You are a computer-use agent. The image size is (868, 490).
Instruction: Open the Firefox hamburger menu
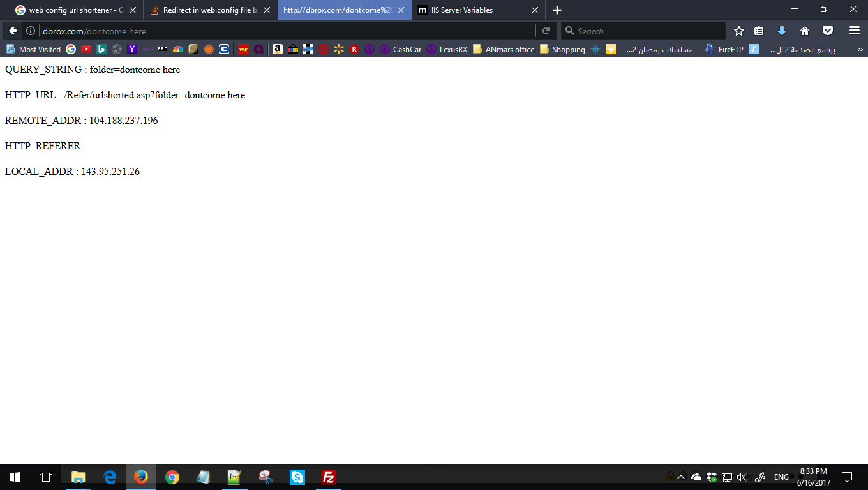click(854, 31)
